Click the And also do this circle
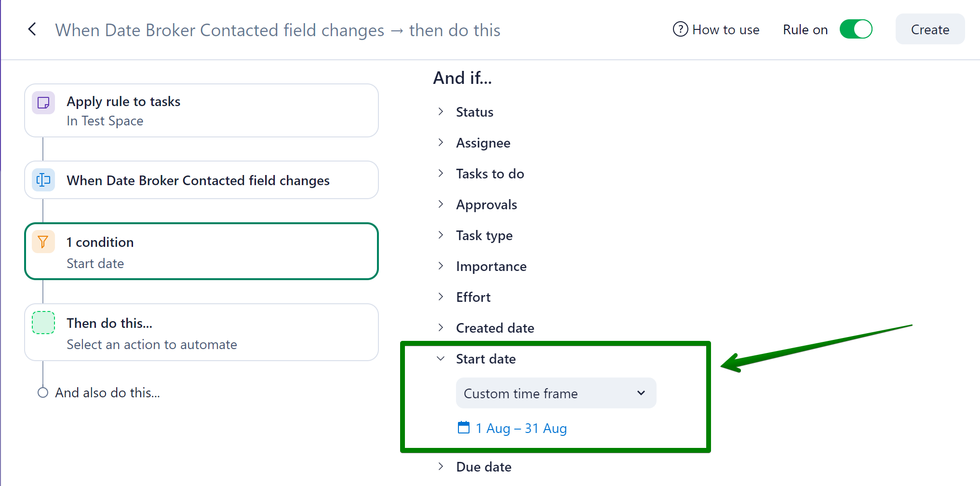Viewport: 980px width, 486px height. (43, 392)
